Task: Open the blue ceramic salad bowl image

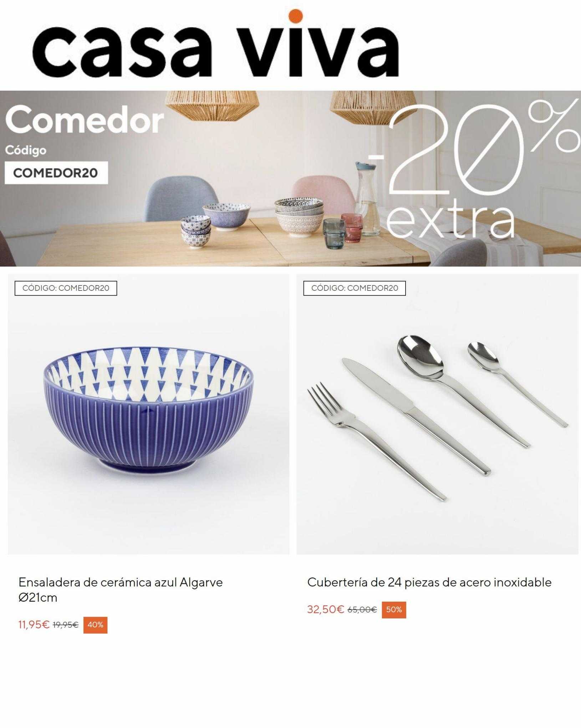Action: click(149, 413)
